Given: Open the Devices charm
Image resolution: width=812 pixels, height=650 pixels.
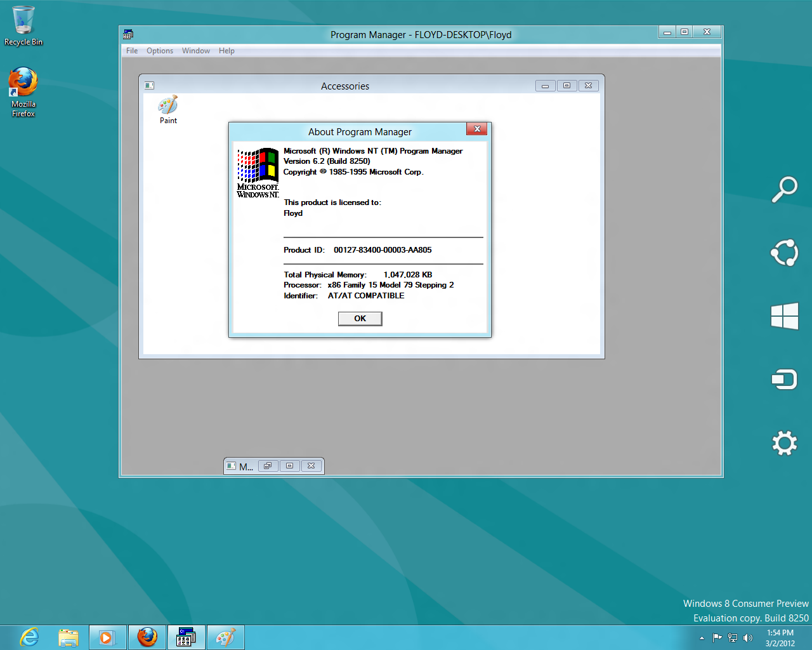Looking at the screenshot, I should [x=785, y=380].
